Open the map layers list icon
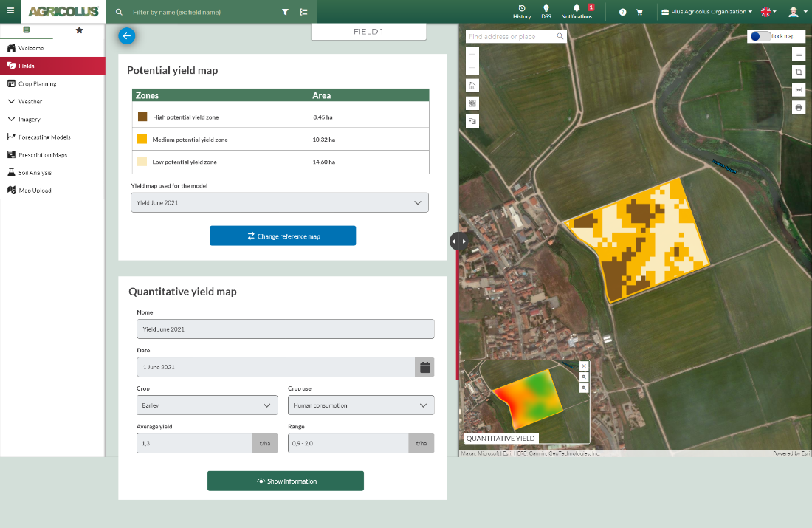The height and width of the screenshot is (528, 812). coord(799,53)
